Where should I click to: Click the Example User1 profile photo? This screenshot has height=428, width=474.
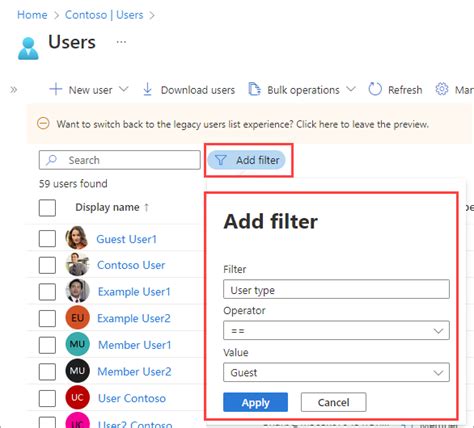(x=77, y=291)
